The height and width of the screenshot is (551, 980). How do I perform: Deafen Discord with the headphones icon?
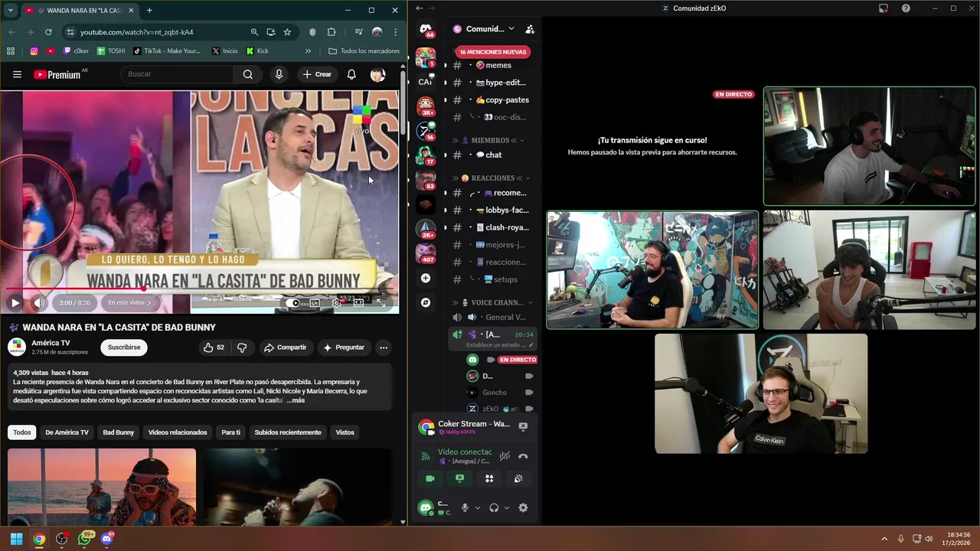[x=494, y=507]
